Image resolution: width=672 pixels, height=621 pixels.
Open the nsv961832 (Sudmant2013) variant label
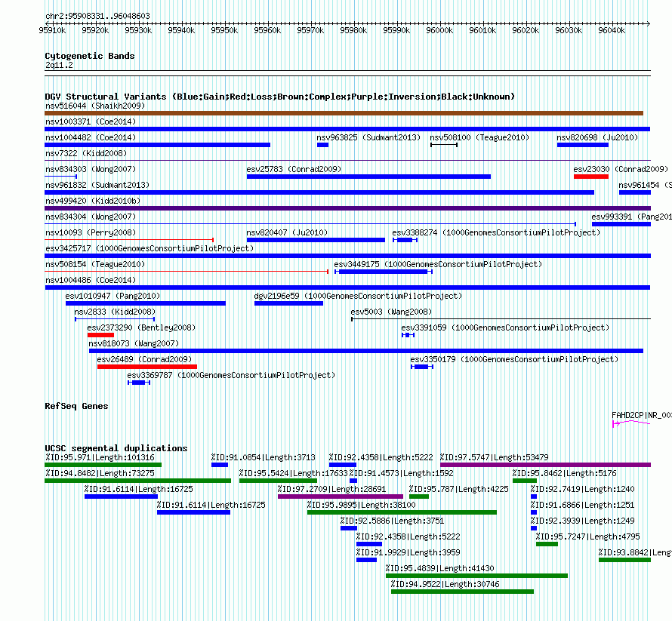[x=97, y=185]
